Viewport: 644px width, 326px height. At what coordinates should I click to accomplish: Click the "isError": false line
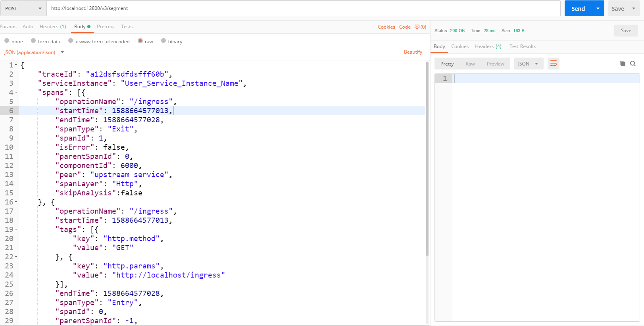click(92, 147)
